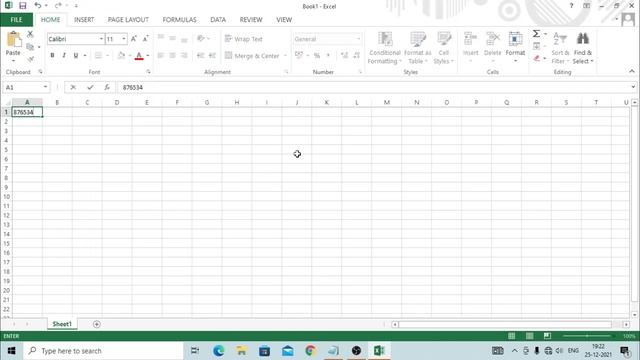Image resolution: width=640 pixels, height=360 pixels.
Task: Open Format as Table
Action: pyautogui.click(x=418, y=48)
